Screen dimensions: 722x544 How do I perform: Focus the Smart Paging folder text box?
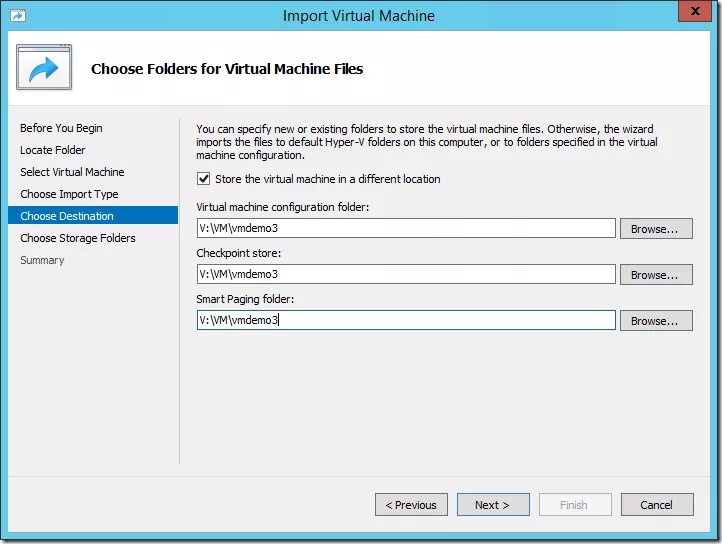(x=406, y=320)
